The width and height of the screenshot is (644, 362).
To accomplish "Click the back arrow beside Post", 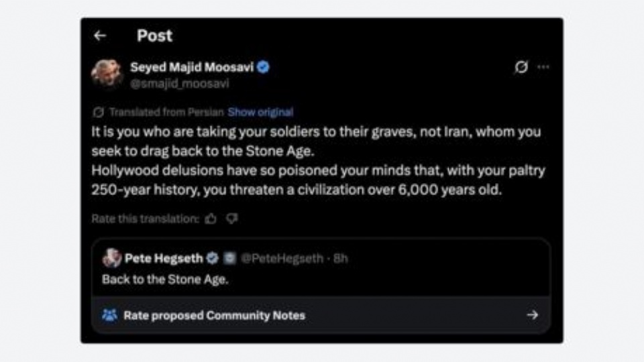I will coord(100,36).
